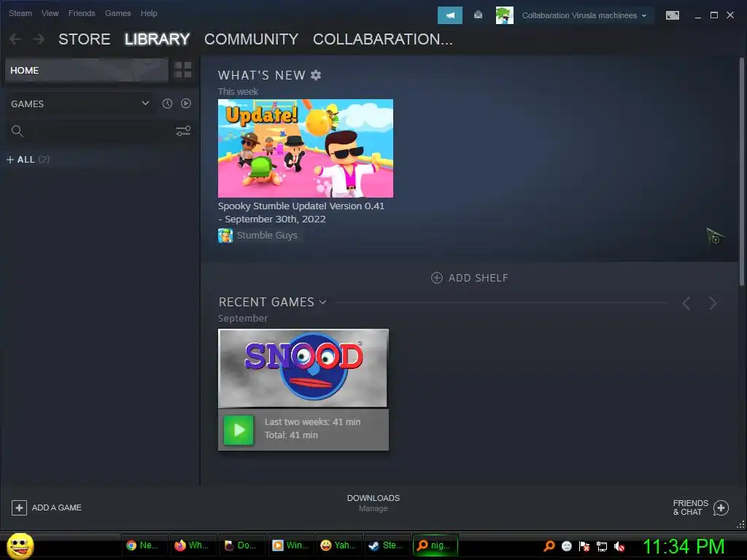Expand the ALL games category
The image size is (747, 560).
tap(28, 160)
